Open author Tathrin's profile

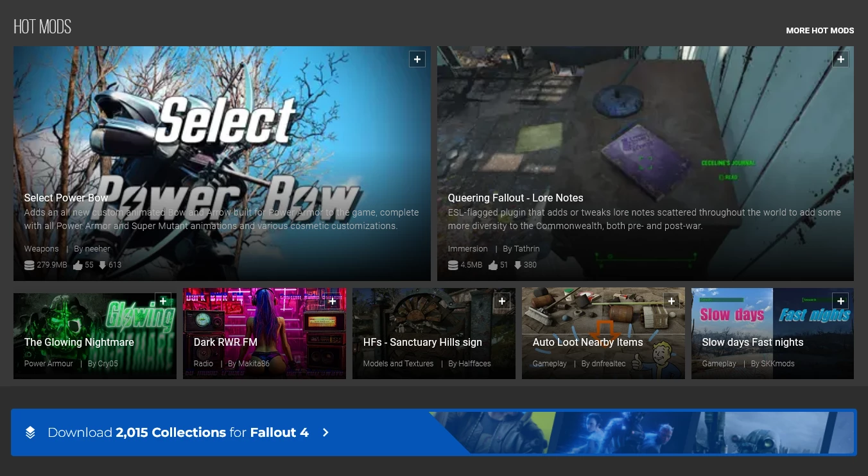point(526,249)
